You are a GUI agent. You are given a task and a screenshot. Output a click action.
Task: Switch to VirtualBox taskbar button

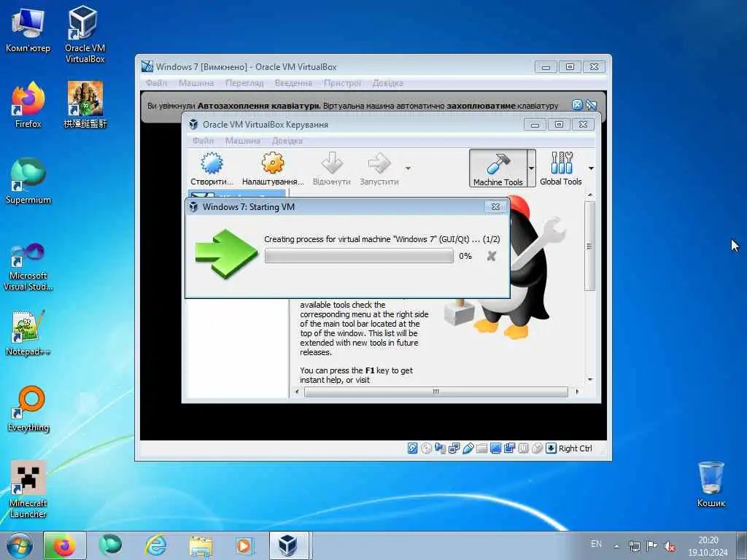(289, 545)
